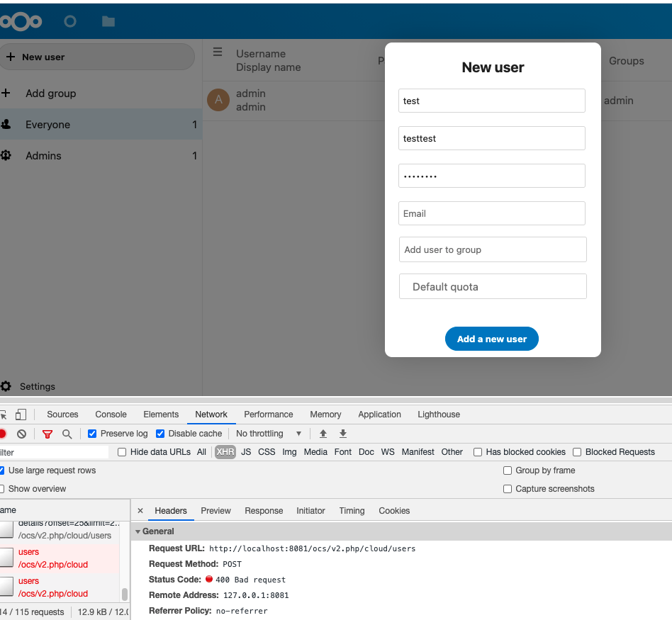The width and height of the screenshot is (672, 620).
Task: Switch to the Sources tab
Action: point(62,415)
